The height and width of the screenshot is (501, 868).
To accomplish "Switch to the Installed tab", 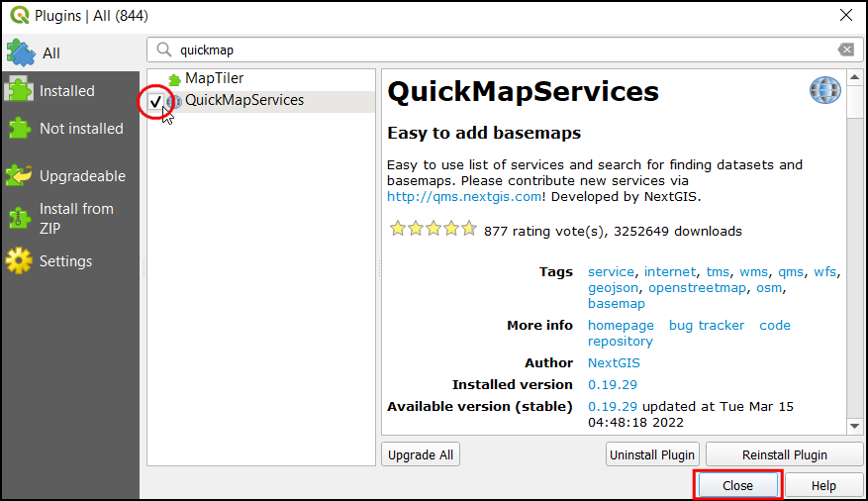I will coord(71,90).
